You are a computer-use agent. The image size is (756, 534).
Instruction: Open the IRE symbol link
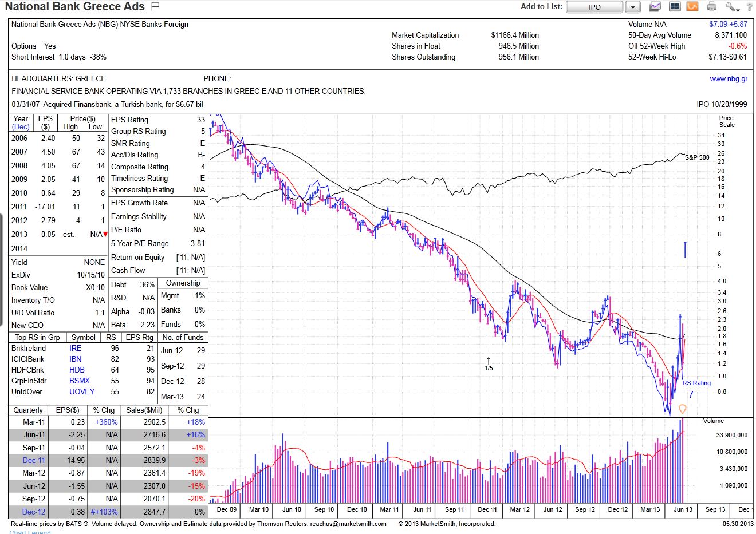pos(76,348)
